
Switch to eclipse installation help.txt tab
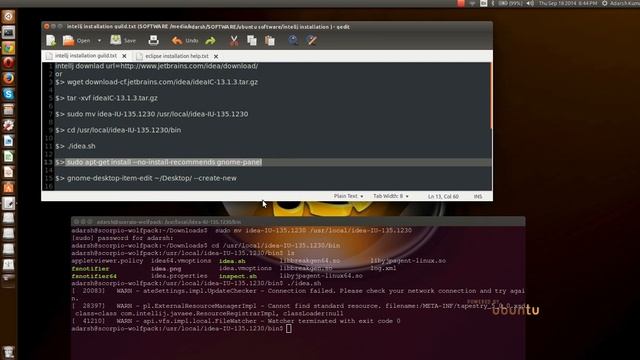click(176, 56)
